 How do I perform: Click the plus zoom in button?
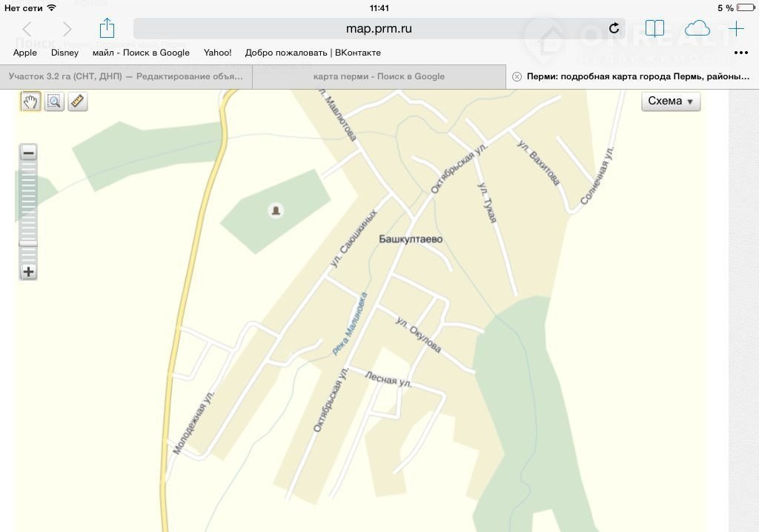(28, 272)
